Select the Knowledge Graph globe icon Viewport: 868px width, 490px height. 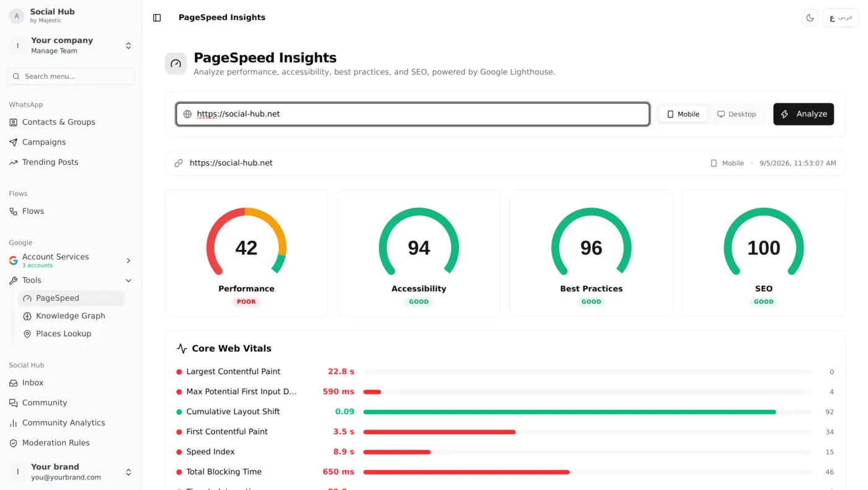point(27,316)
